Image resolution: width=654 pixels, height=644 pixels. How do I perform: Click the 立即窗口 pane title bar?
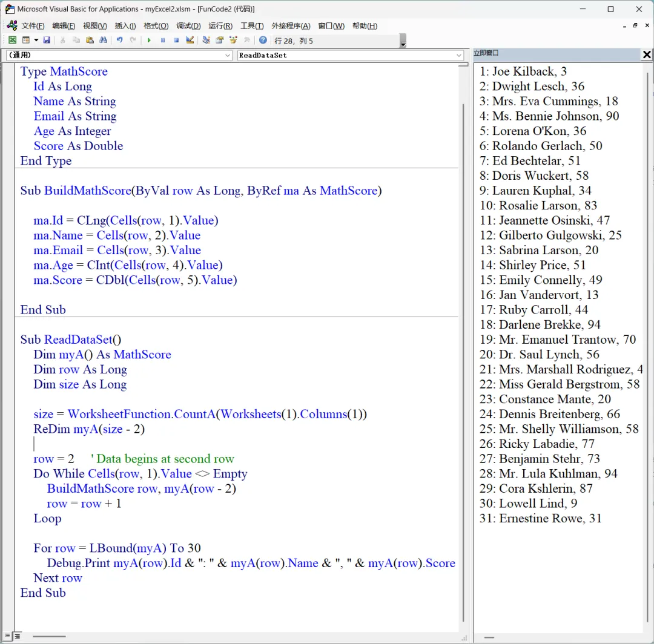(x=557, y=53)
